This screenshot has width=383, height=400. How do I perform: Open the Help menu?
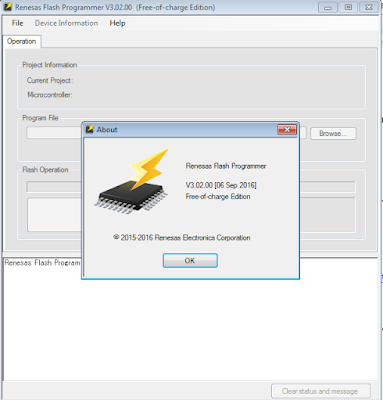117,23
